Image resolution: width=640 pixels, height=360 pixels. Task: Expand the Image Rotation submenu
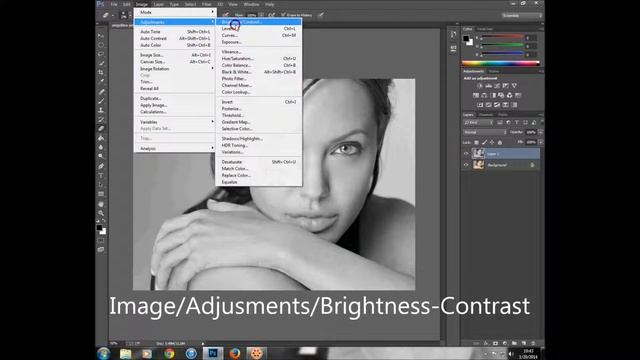tap(175, 69)
